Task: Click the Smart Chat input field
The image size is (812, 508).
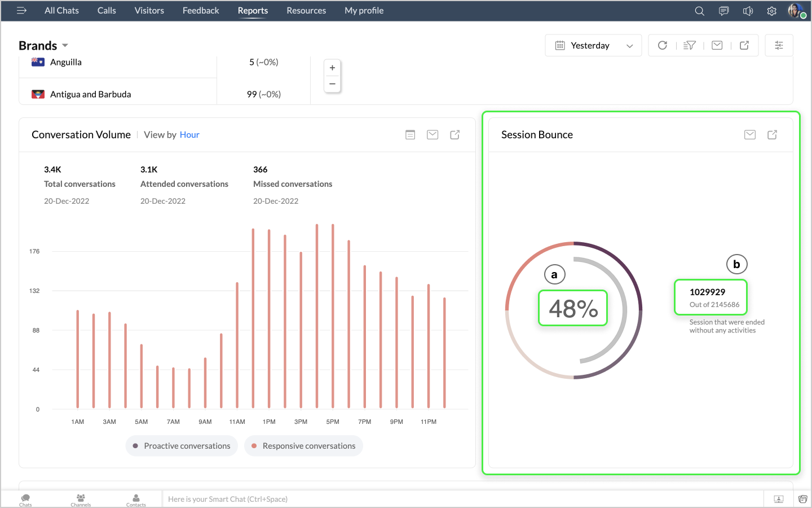Action: pyautogui.click(x=462, y=499)
